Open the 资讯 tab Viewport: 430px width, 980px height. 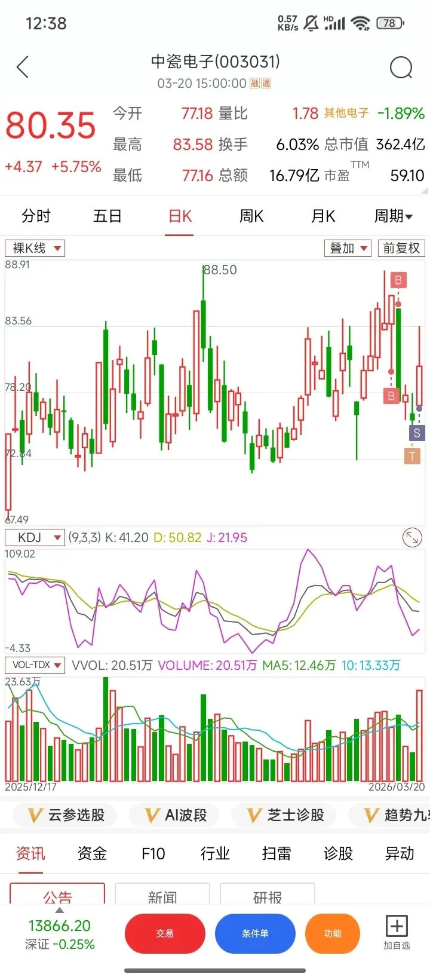click(30, 853)
